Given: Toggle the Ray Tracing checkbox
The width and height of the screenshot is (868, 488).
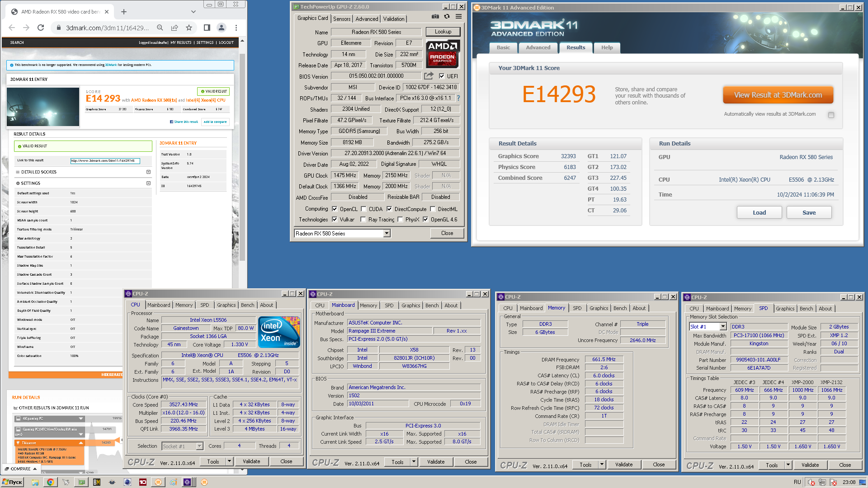Looking at the screenshot, I should [363, 220].
